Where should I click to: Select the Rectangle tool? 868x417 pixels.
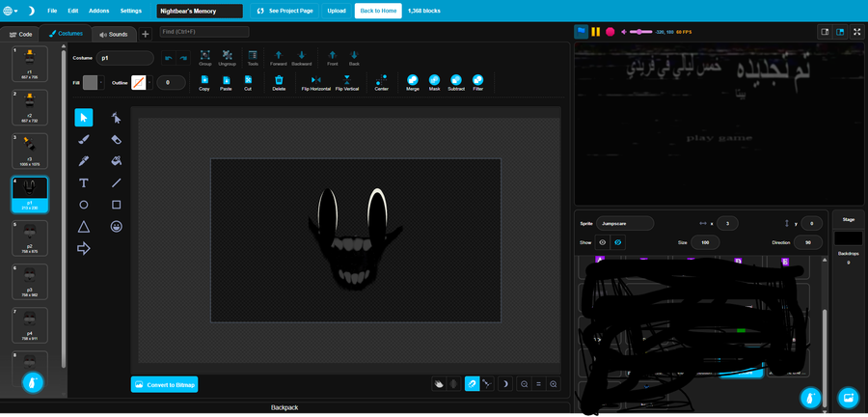pos(117,205)
